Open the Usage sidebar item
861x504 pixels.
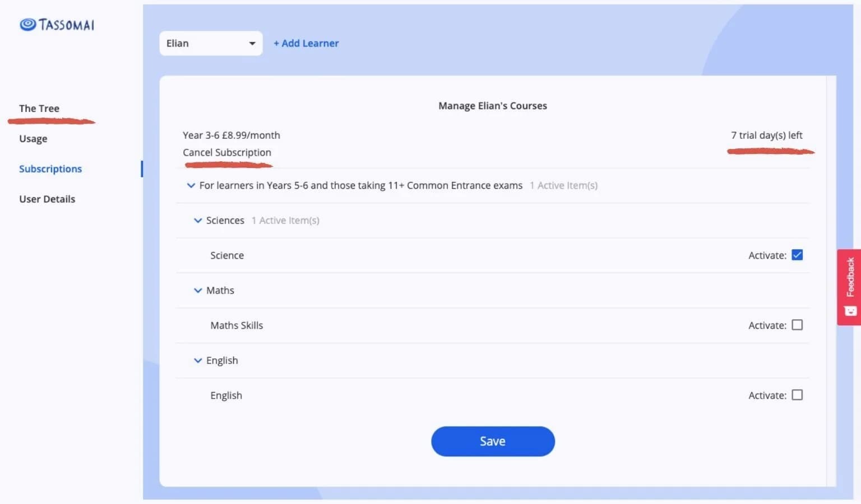33,139
